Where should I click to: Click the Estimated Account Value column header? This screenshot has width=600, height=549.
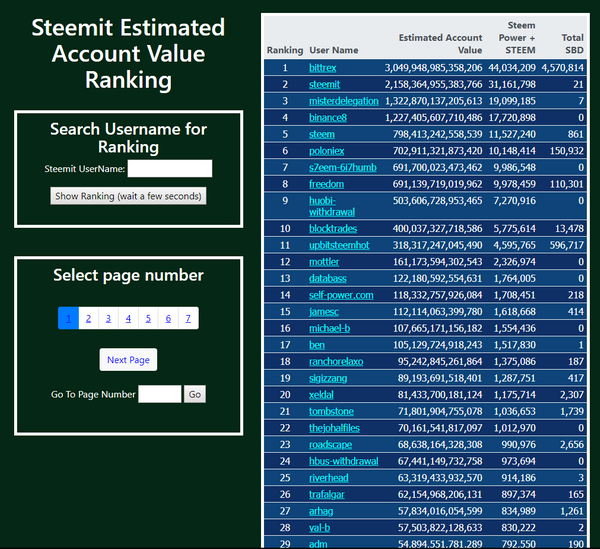point(440,44)
